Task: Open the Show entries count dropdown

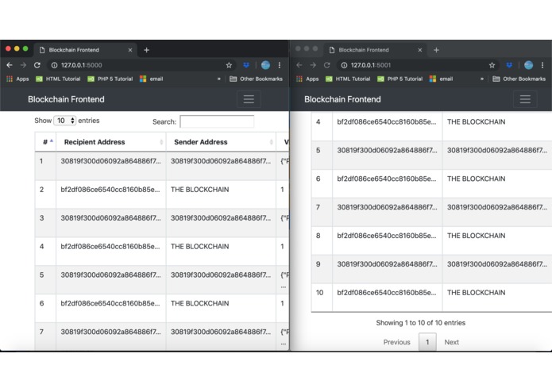Action: pos(65,121)
